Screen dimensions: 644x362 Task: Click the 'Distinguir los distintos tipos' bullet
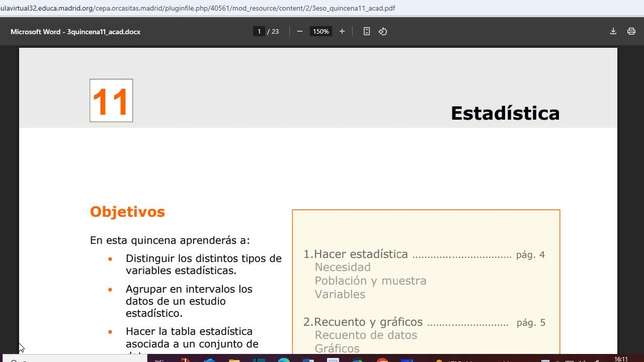tap(204, 264)
